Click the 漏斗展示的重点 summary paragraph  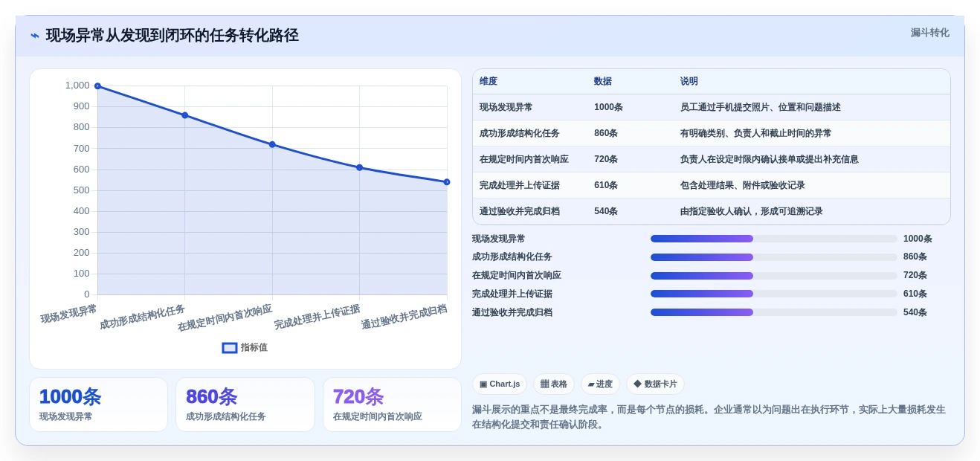pos(709,417)
